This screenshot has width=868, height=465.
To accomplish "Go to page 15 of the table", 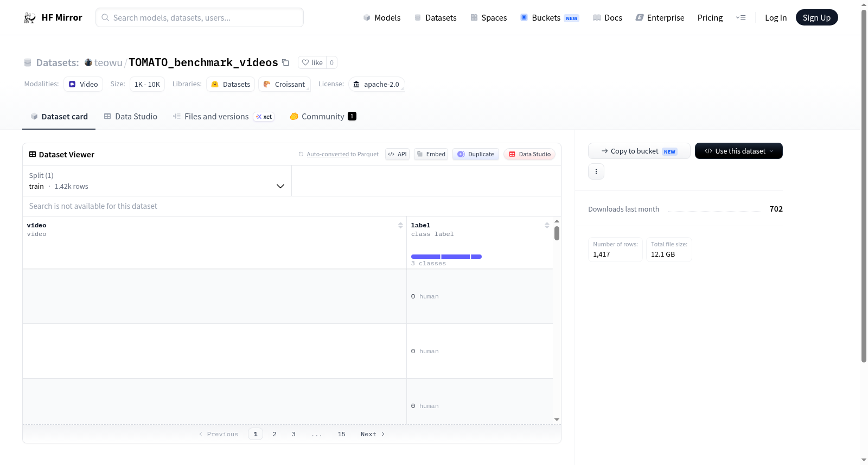I will click(x=342, y=434).
